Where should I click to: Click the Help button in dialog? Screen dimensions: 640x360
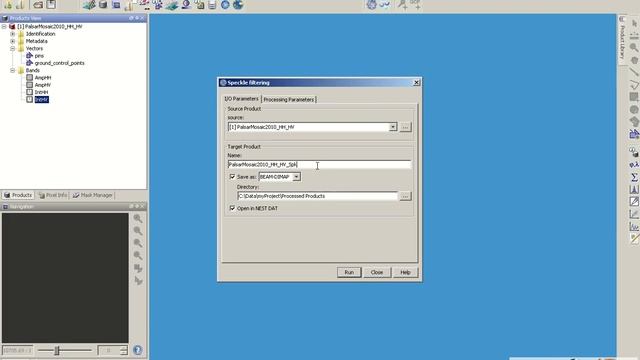405,272
